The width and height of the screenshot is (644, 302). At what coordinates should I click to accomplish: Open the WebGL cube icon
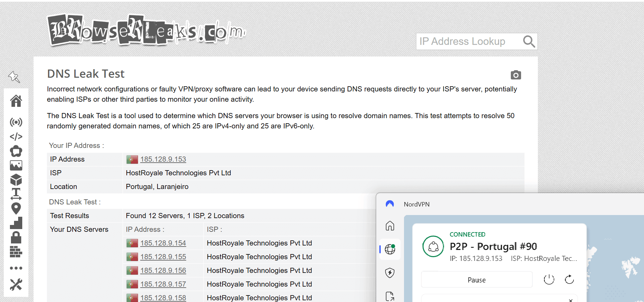pos(16,180)
